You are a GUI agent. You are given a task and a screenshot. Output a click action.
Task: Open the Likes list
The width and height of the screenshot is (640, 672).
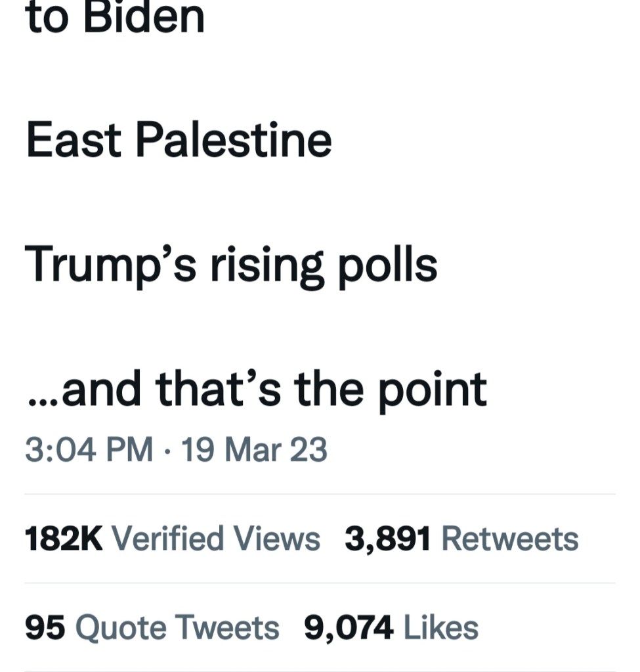pos(440,627)
